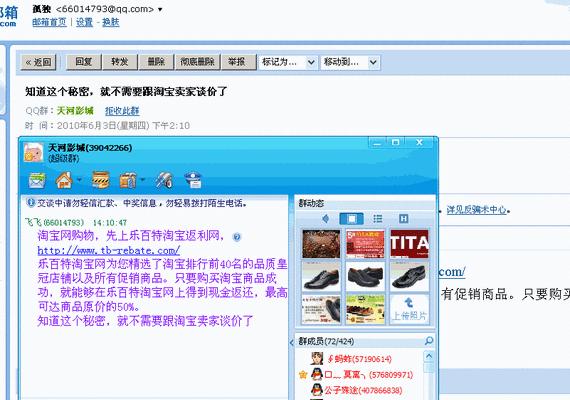Open the yellow-green shoe ad thumbnail
Image resolution: width=570 pixels, height=400 pixels.
coord(365,309)
